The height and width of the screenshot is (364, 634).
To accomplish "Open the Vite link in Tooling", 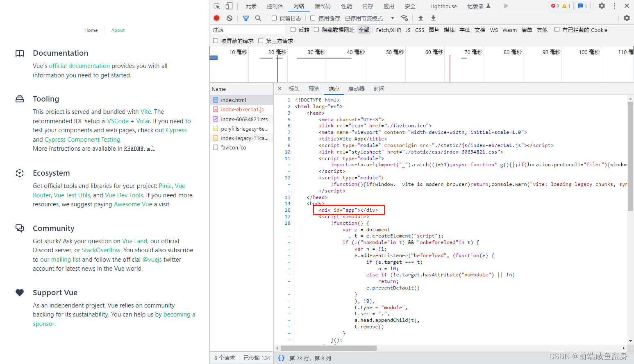I will (x=146, y=112).
